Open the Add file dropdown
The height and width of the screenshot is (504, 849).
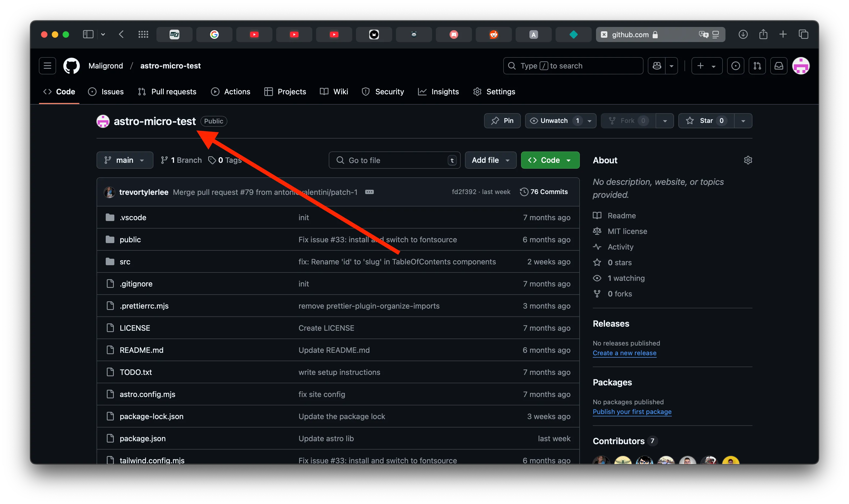491,160
